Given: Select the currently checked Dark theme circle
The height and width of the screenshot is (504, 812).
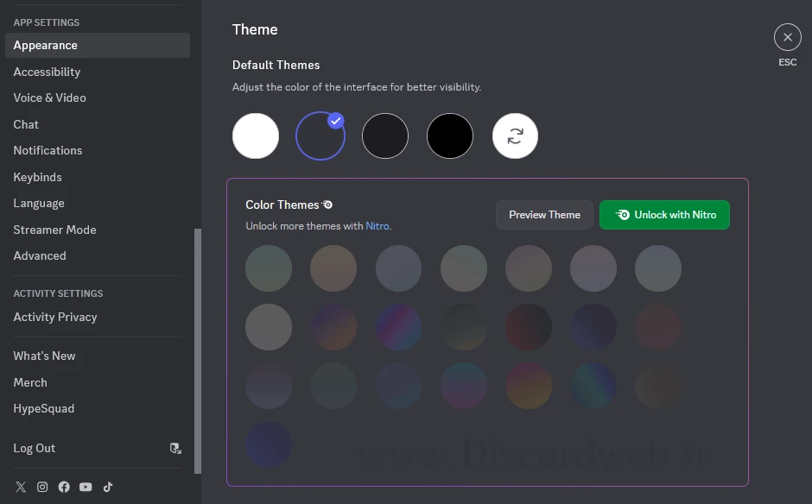Looking at the screenshot, I should coord(320,136).
